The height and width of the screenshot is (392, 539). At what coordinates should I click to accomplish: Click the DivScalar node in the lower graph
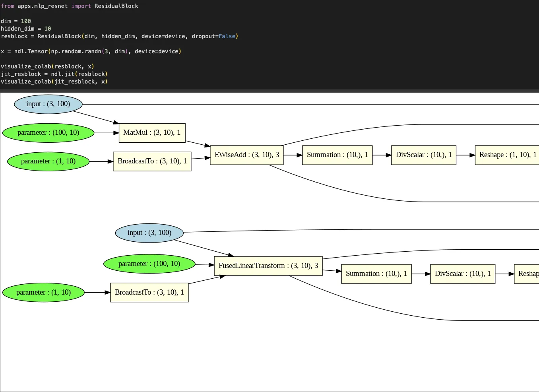(x=462, y=274)
